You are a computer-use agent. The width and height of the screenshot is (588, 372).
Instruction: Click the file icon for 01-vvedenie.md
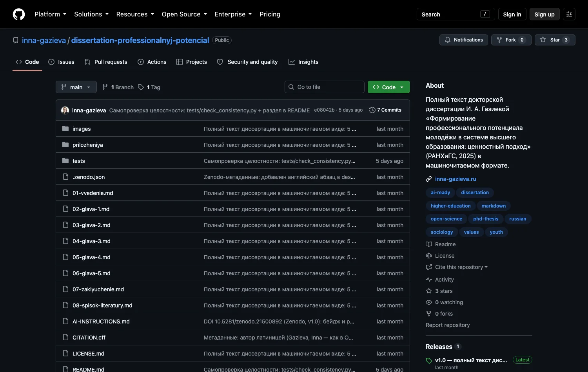click(x=65, y=193)
